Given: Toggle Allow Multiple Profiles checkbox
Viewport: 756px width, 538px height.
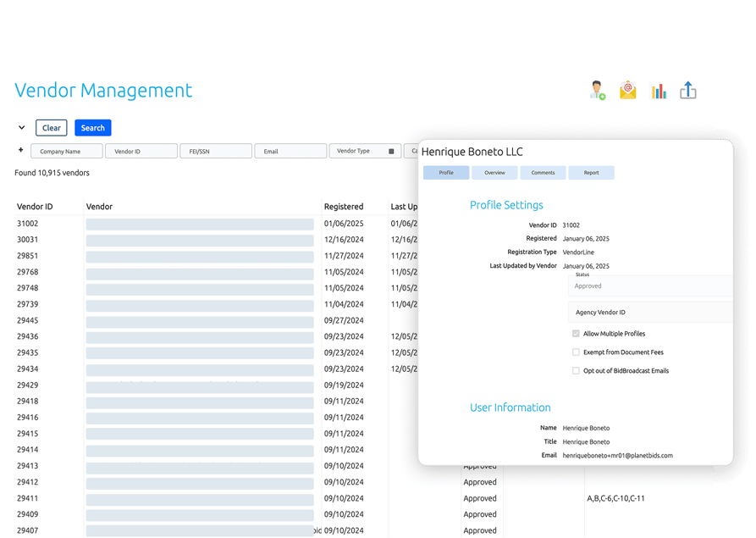Looking at the screenshot, I should [x=576, y=334].
